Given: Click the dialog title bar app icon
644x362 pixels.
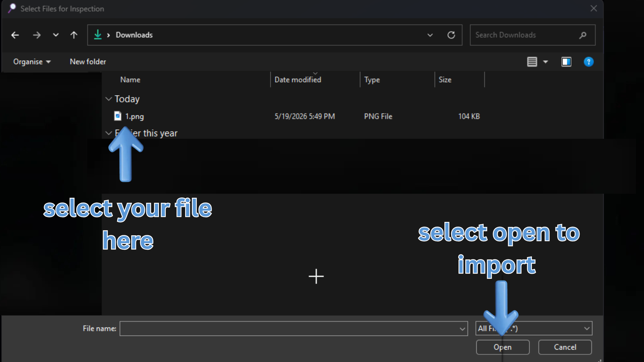Looking at the screenshot, I should point(12,8).
